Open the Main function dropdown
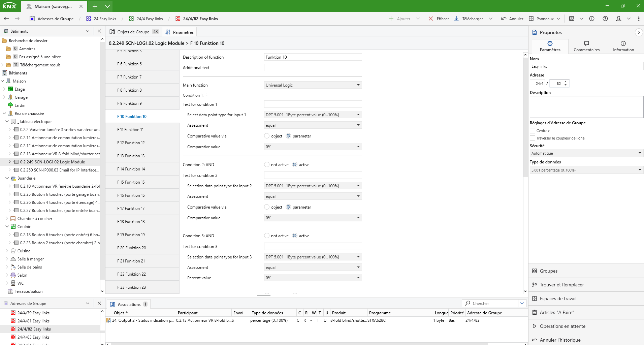644x345 pixels. tap(313, 85)
